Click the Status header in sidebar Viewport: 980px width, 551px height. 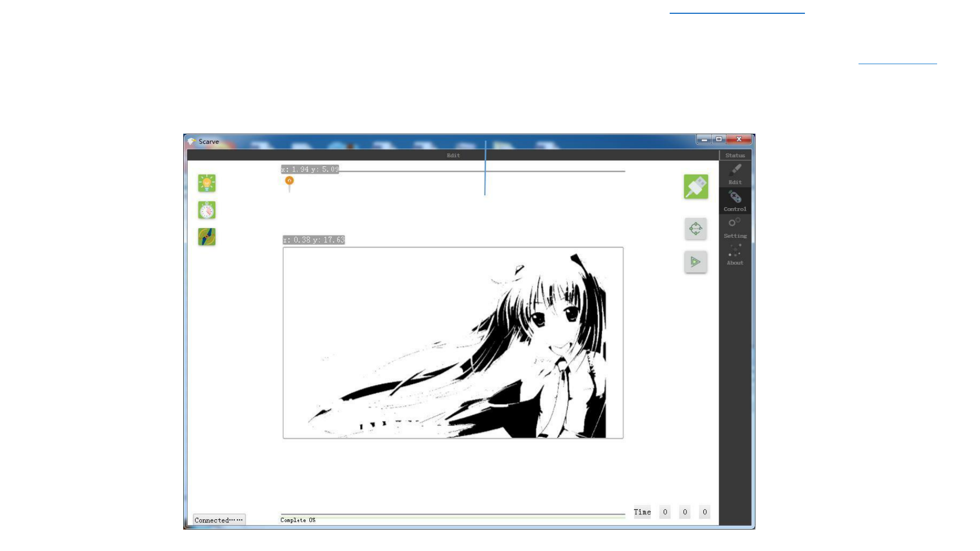click(x=735, y=156)
